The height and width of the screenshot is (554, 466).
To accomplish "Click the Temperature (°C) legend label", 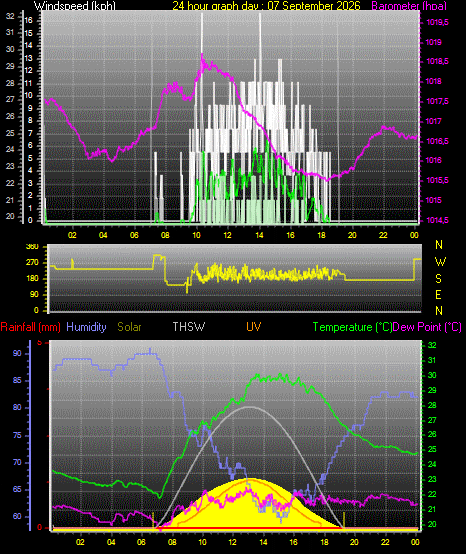I will point(353,327).
